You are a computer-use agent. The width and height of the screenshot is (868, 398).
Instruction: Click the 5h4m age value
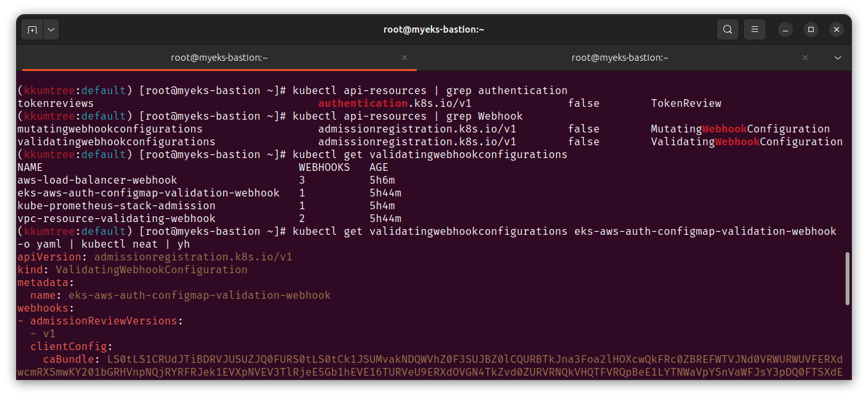point(382,206)
